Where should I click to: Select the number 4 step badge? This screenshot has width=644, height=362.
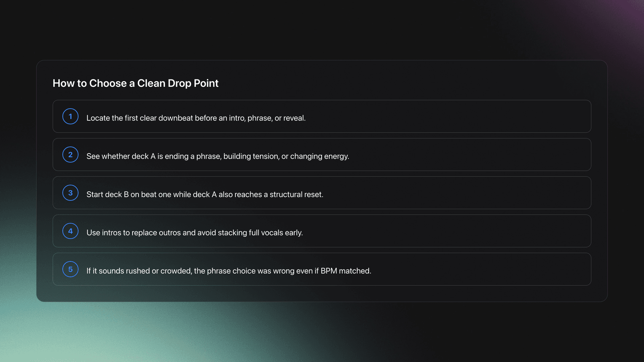[x=70, y=231]
